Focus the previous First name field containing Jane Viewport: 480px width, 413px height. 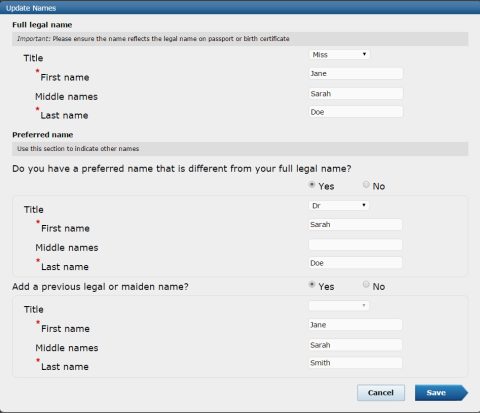(x=355, y=325)
